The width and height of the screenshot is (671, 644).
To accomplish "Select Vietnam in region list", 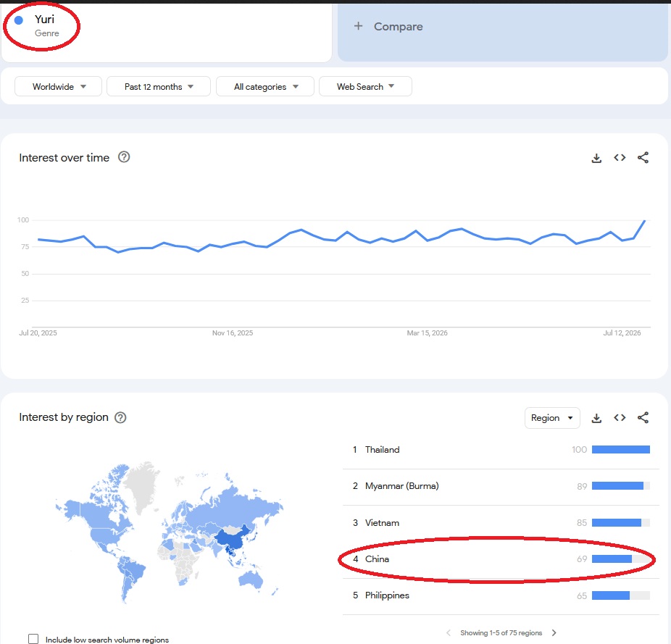I will pos(501,522).
